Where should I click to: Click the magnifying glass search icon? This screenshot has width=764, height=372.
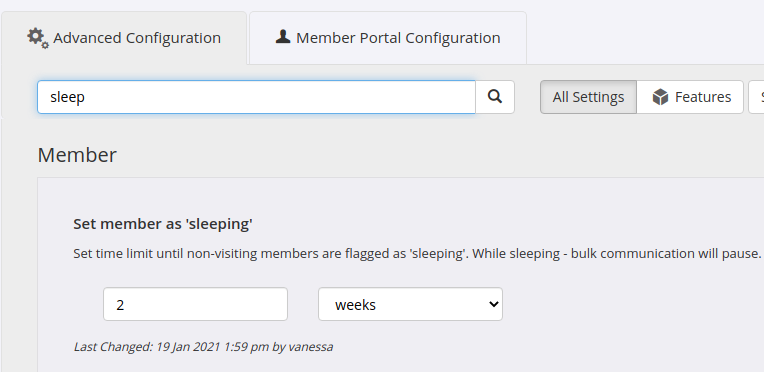click(x=495, y=97)
